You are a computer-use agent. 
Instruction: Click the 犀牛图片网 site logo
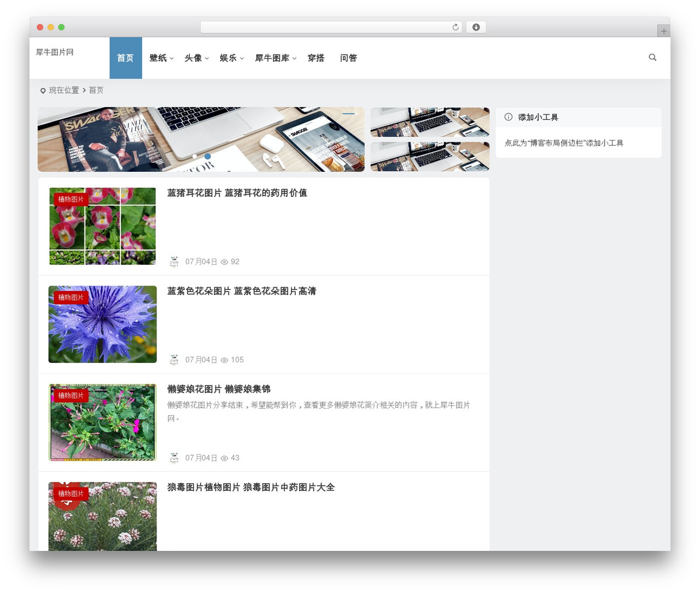55,52
